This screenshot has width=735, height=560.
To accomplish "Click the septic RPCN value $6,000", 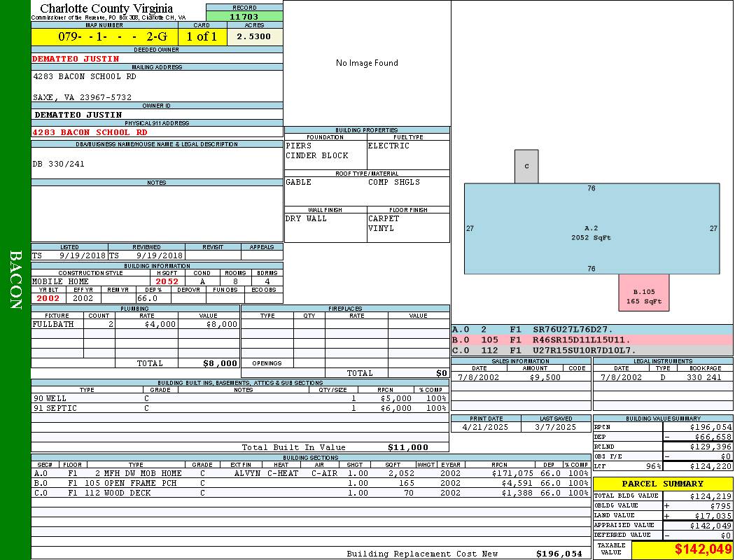I will pos(396,408).
